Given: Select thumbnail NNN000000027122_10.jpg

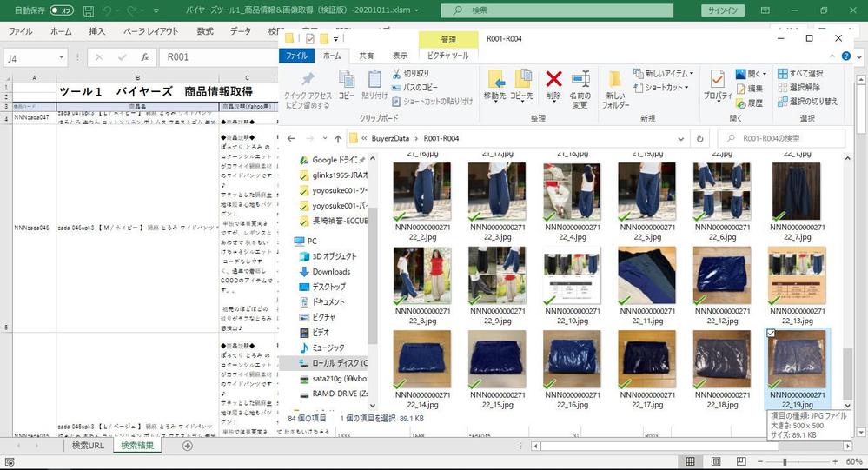Looking at the screenshot, I should pos(572,286).
